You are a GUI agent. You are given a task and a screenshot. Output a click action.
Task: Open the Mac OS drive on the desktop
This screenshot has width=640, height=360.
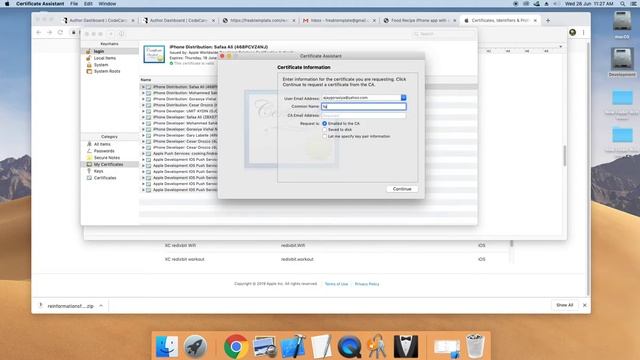(x=622, y=25)
